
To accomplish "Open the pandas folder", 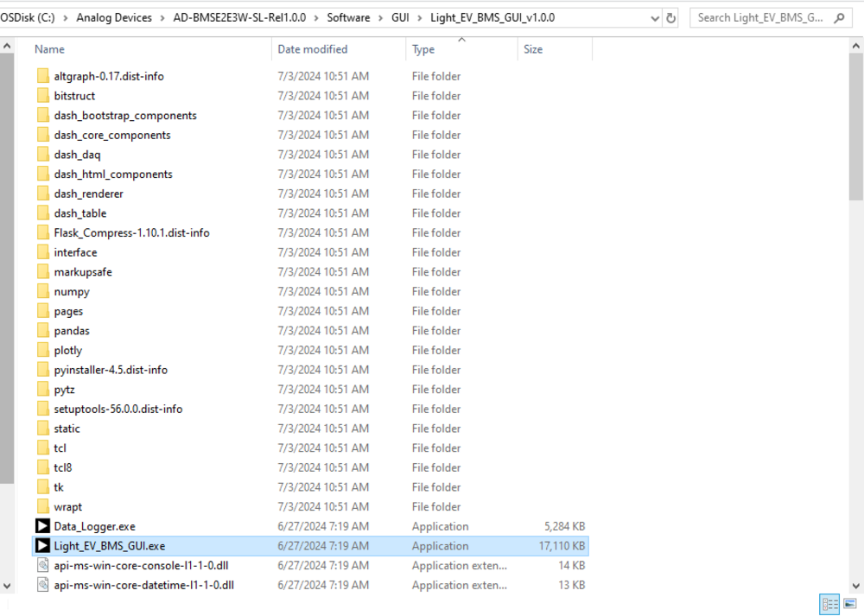I will coord(73,330).
